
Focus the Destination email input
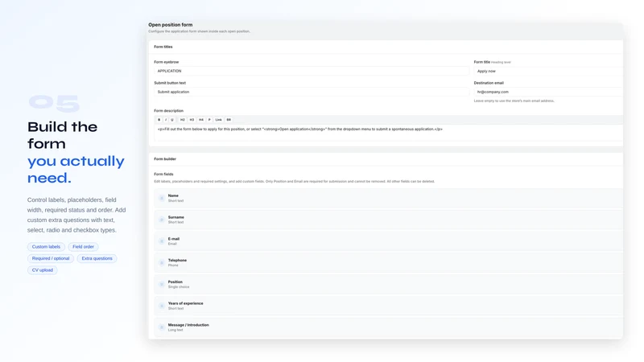548,92
